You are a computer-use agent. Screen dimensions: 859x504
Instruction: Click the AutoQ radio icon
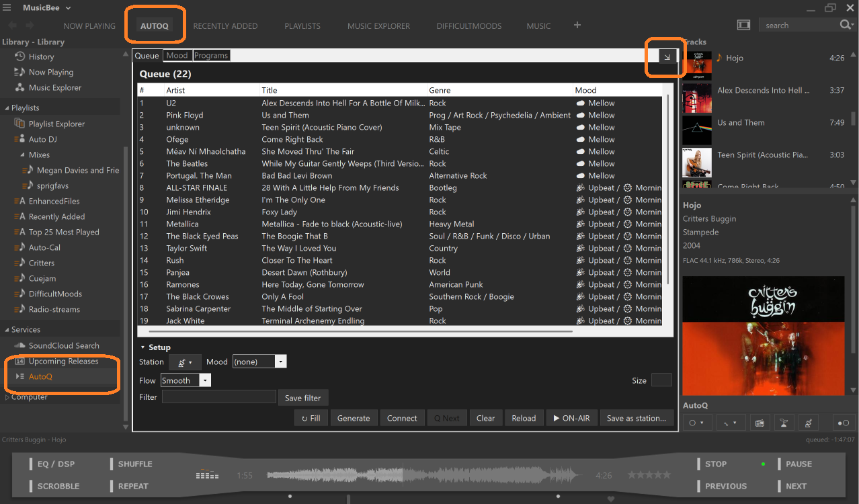click(x=760, y=423)
